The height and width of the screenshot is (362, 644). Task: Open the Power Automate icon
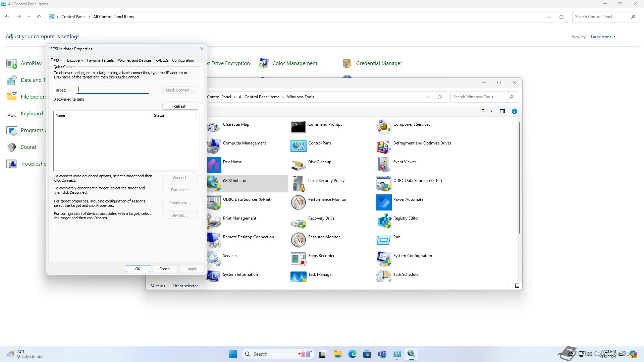pyautogui.click(x=383, y=202)
